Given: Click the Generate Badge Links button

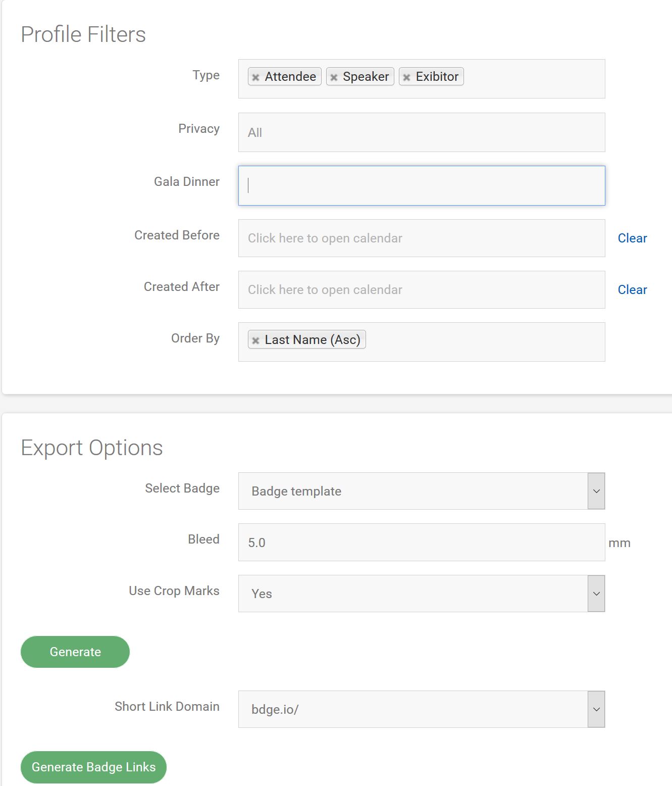Looking at the screenshot, I should 93,767.
